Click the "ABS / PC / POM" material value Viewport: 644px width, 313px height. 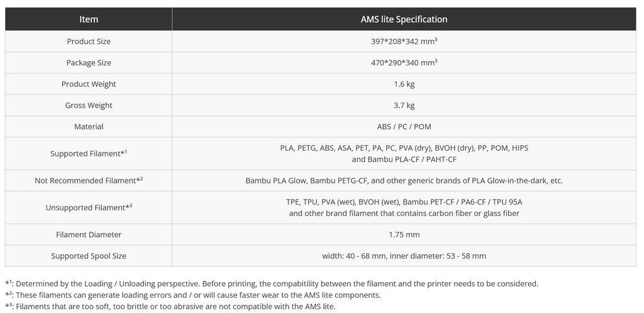404,127
